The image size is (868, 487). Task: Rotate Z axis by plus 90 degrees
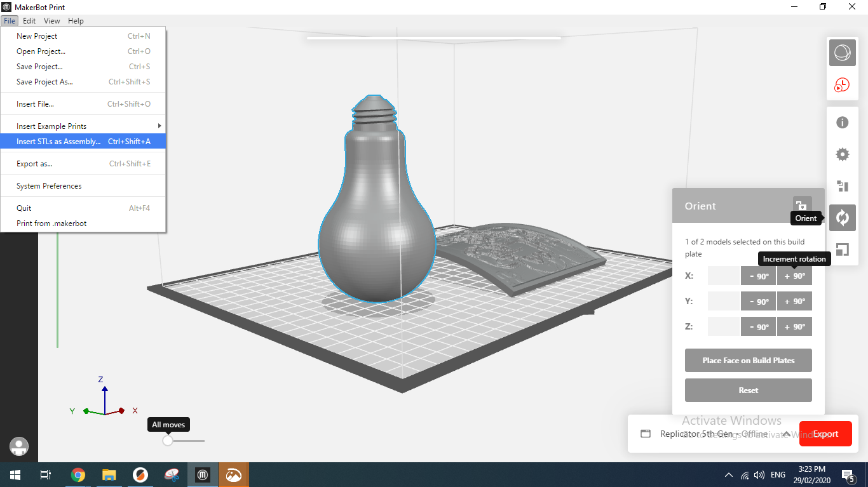[794, 327]
